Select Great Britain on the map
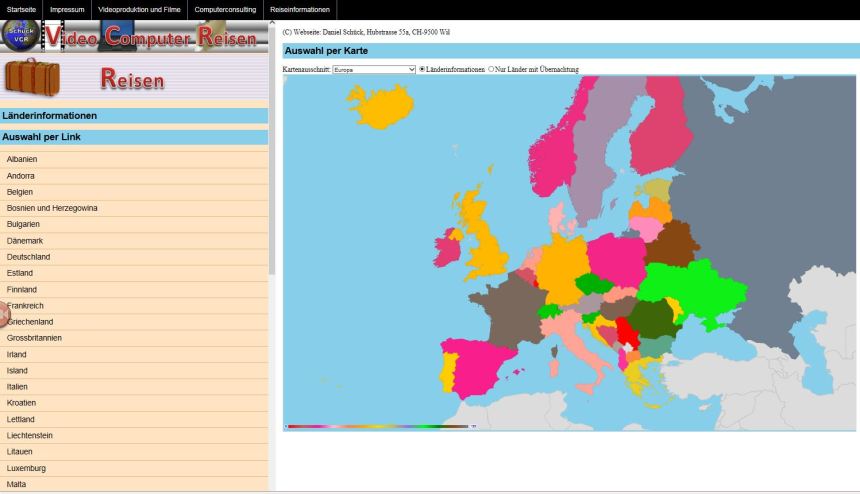 484,247
